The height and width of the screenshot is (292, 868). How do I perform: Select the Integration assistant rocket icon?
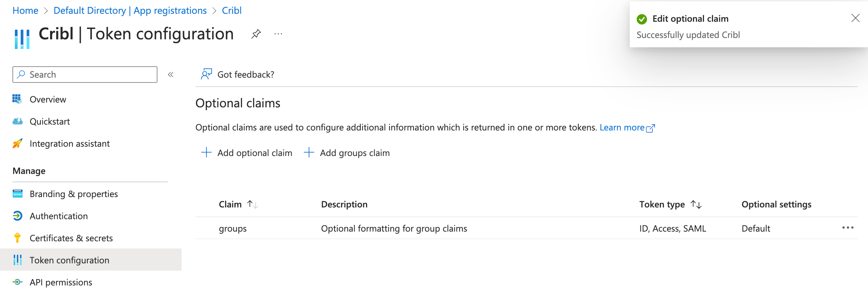(x=18, y=144)
